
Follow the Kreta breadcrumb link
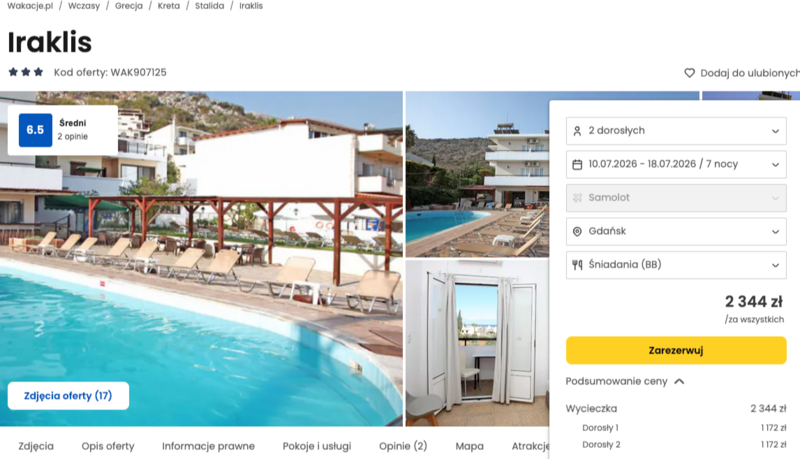[168, 6]
